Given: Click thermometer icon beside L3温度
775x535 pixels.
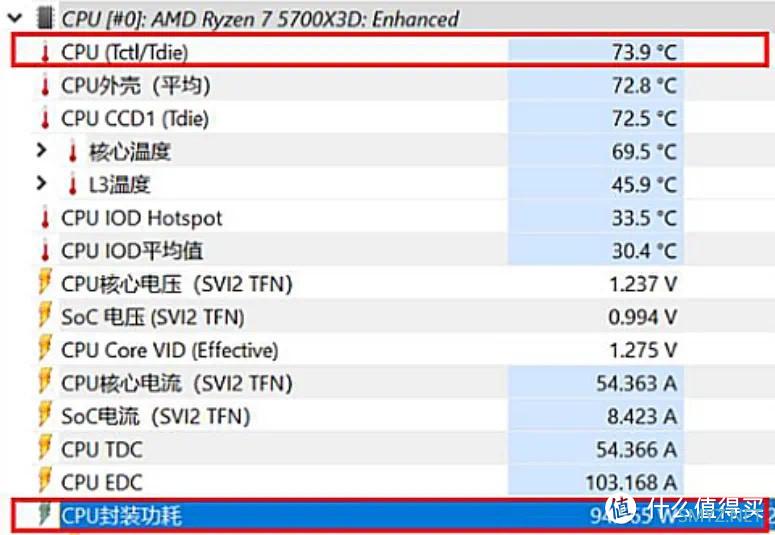Looking at the screenshot, I should coord(73,185).
